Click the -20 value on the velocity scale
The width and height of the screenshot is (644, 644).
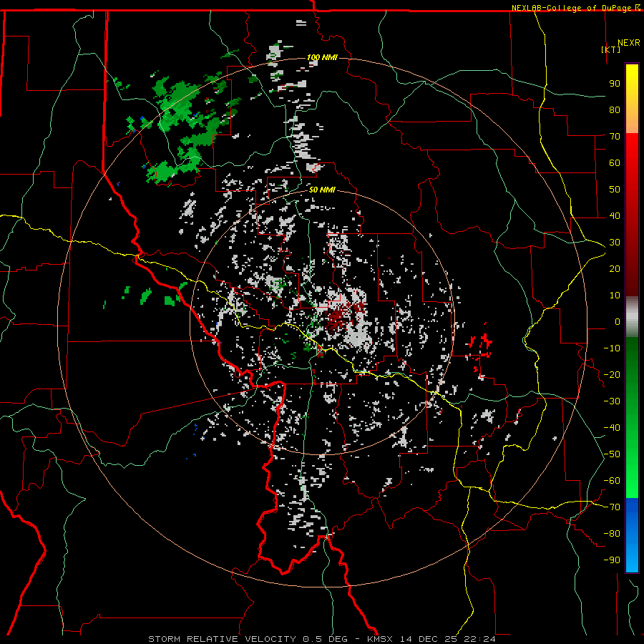pyautogui.click(x=612, y=375)
